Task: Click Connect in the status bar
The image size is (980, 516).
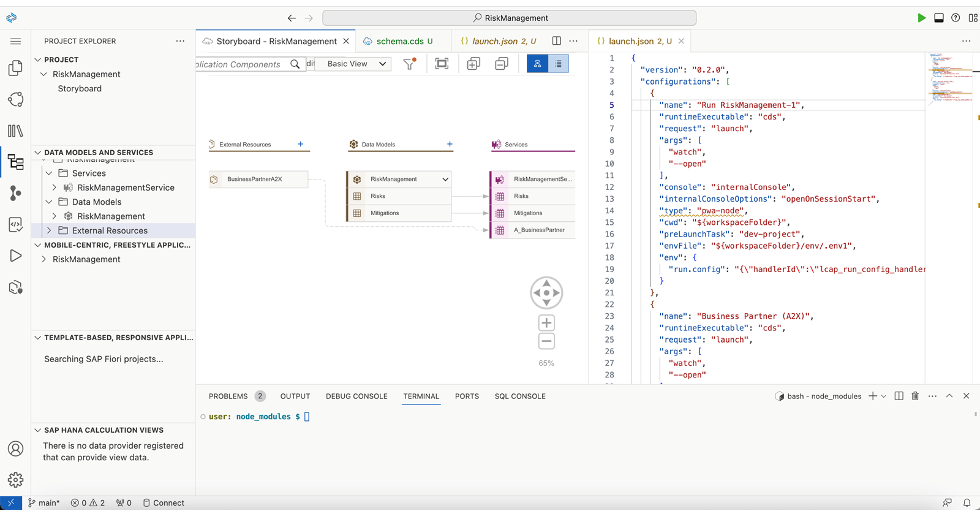Action: coord(164,503)
